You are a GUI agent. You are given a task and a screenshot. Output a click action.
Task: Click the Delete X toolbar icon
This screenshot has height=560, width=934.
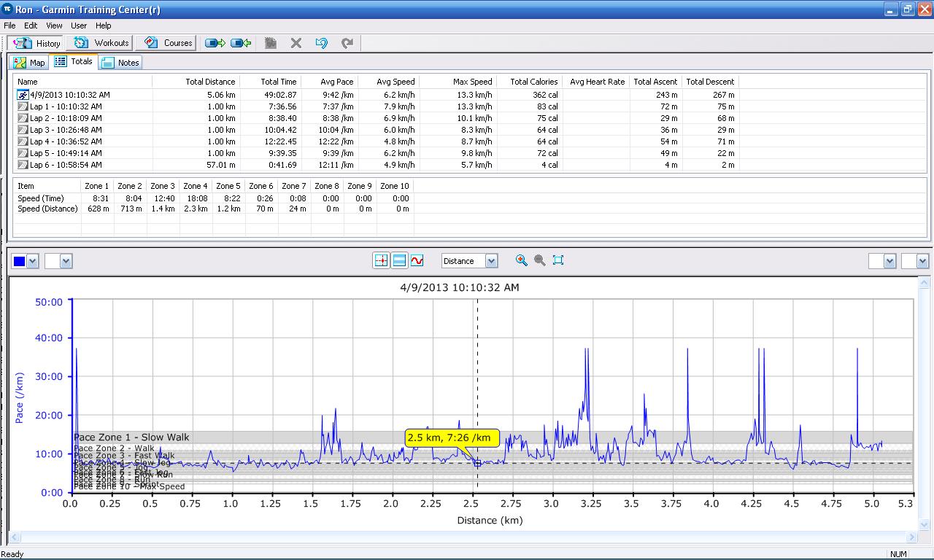(x=296, y=43)
